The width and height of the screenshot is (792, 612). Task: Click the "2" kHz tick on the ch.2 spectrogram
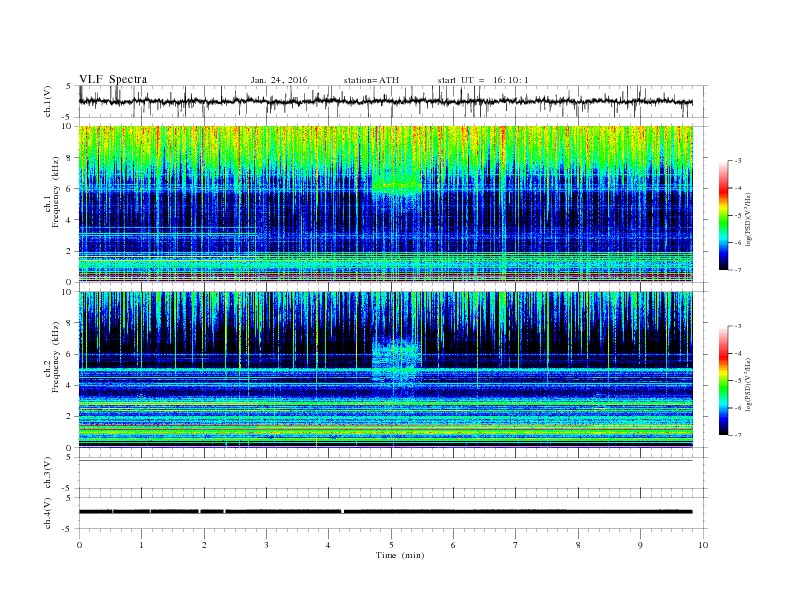coord(70,417)
